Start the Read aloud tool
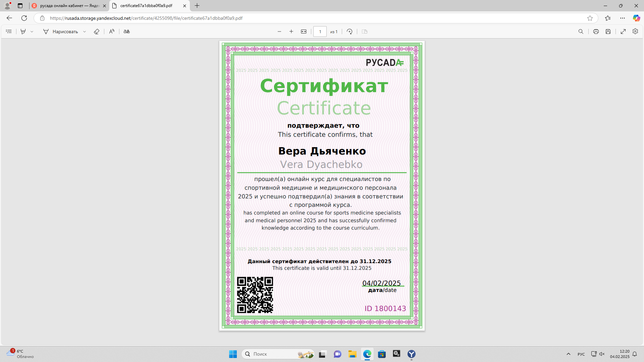The image size is (644, 362). pos(112,32)
